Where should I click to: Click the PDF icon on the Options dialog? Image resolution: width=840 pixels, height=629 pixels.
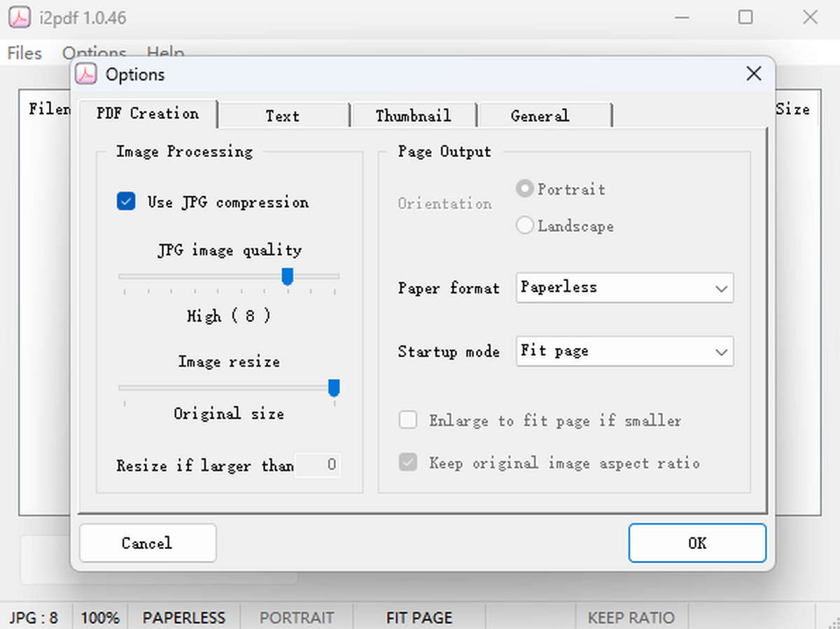pyautogui.click(x=86, y=74)
